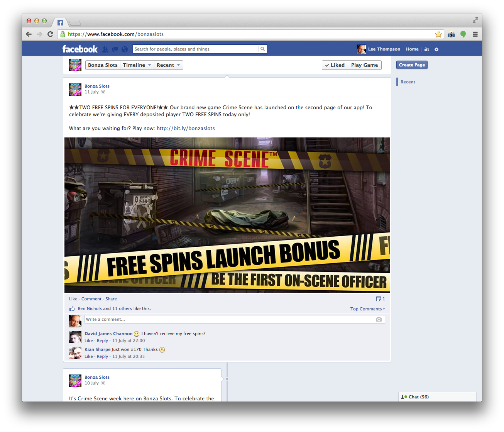The height and width of the screenshot is (432, 504).
Task: Click the browser forward arrow
Action: point(39,34)
